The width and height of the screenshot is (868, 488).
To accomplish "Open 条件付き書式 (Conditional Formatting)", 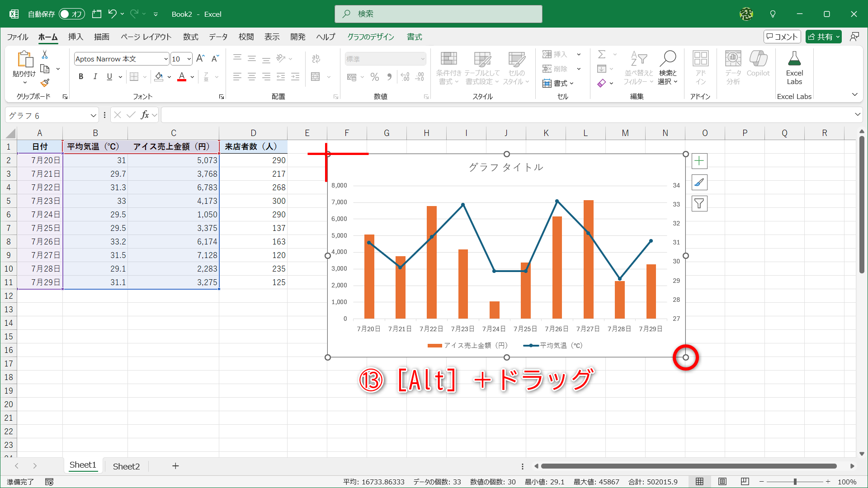I will coord(448,68).
